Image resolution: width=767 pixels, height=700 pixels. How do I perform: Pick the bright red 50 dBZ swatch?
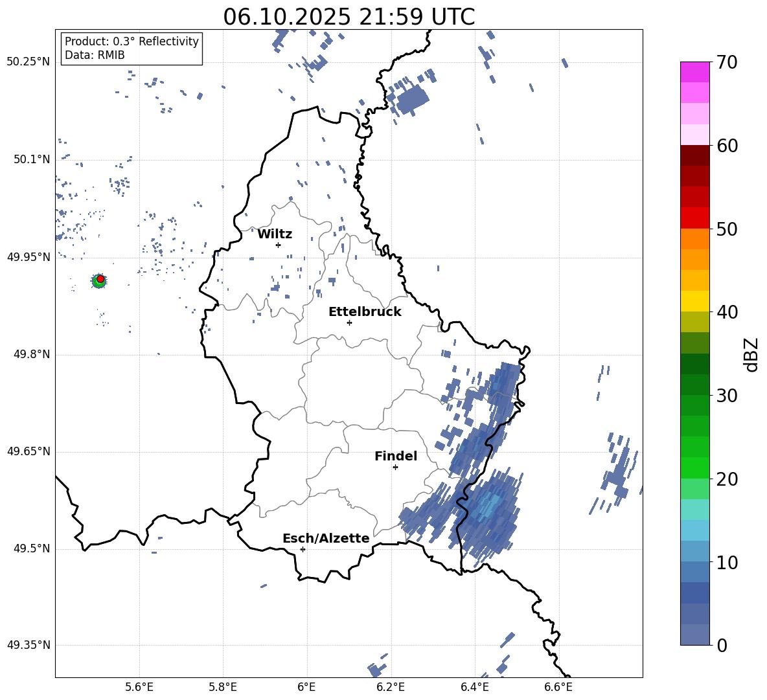coord(694,218)
